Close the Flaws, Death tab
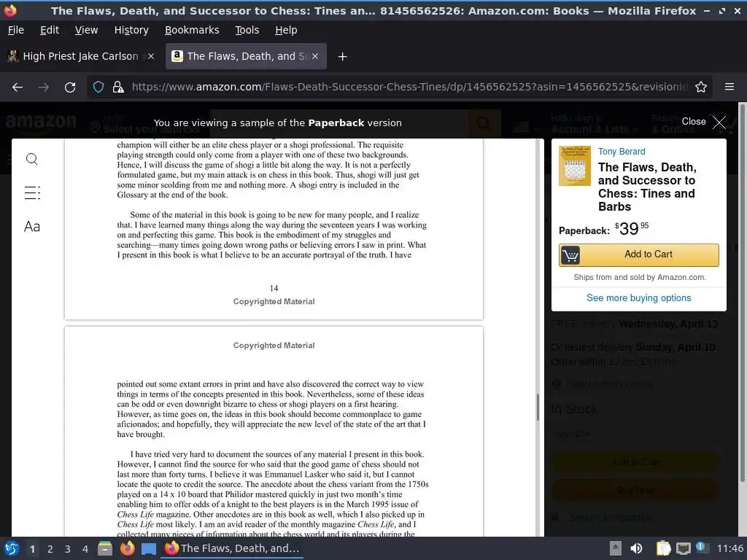Screen dimensions: 747x560 tap(315, 56)
